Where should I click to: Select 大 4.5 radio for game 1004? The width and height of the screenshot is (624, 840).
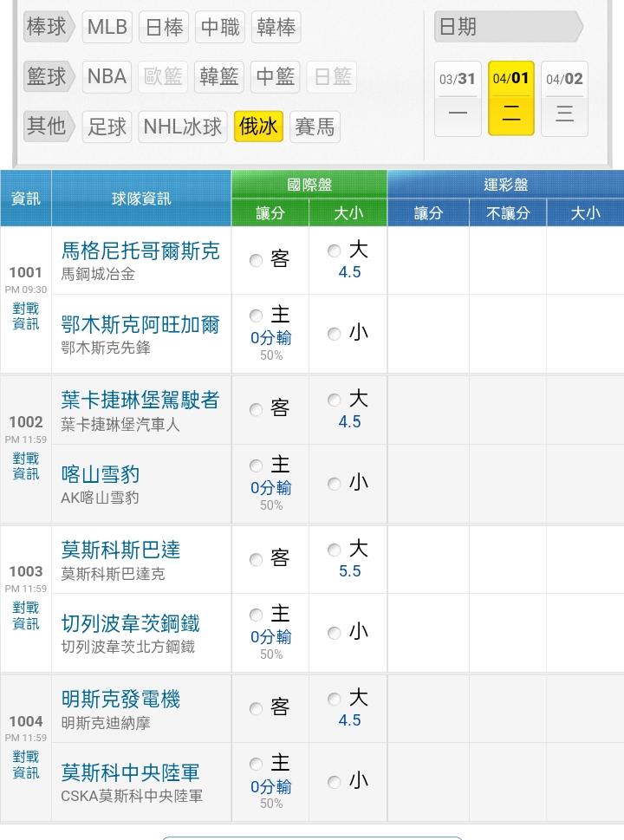(335, 699)
